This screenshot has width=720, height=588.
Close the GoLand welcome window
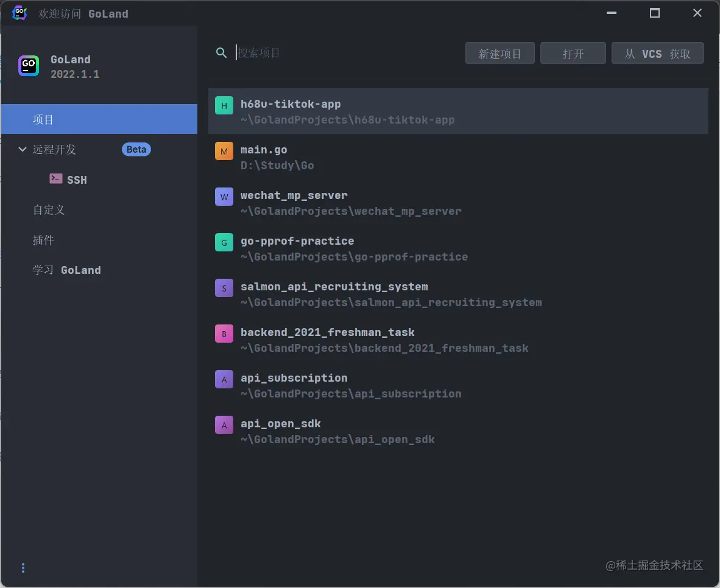(x=697, y=13)
